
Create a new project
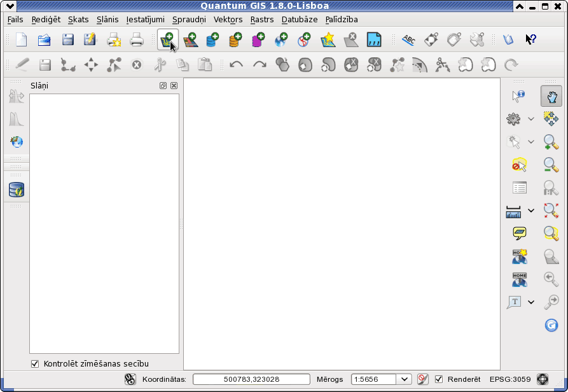(x=22, y=39)
